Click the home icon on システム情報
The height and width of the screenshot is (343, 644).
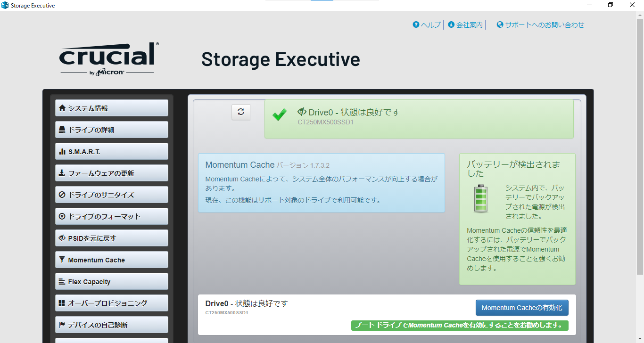click(x=62, y=108)
